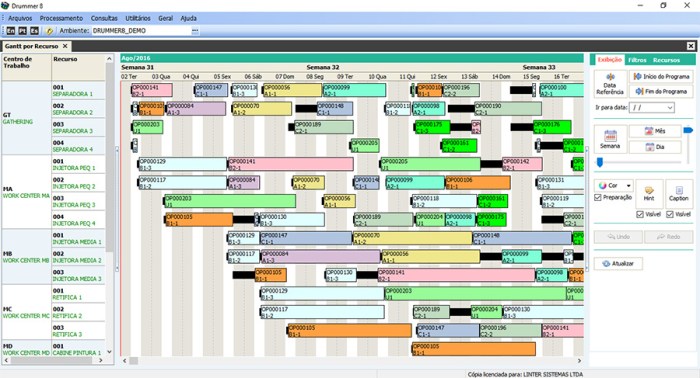Toggle Visível checkbox under Hint
Screen dimensions: 700x378
[640, 215]
